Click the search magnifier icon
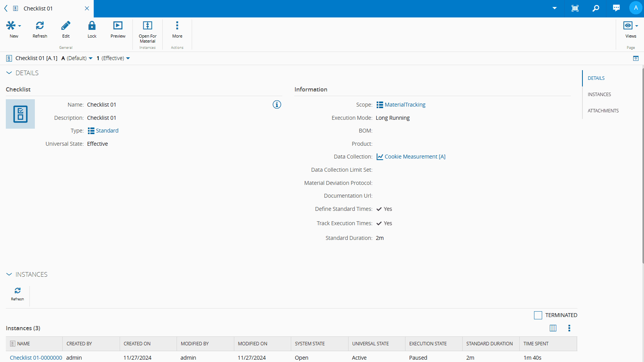 [596, 8]
